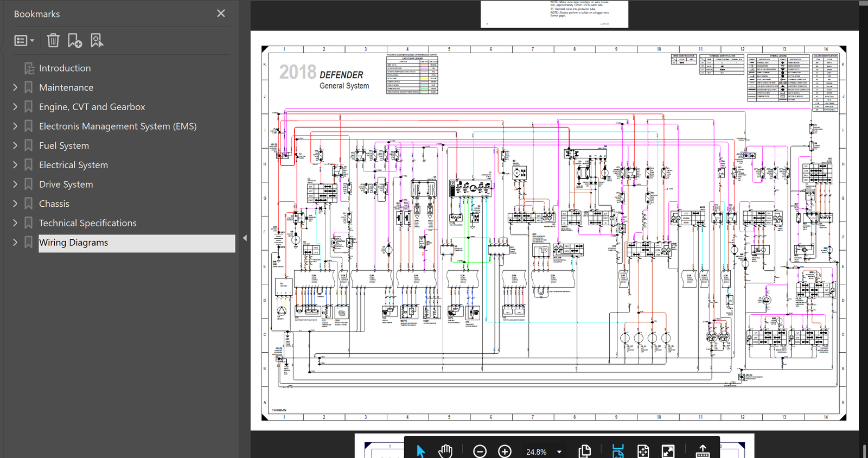Open the zoom level dropdown arrow

point(559,452)
